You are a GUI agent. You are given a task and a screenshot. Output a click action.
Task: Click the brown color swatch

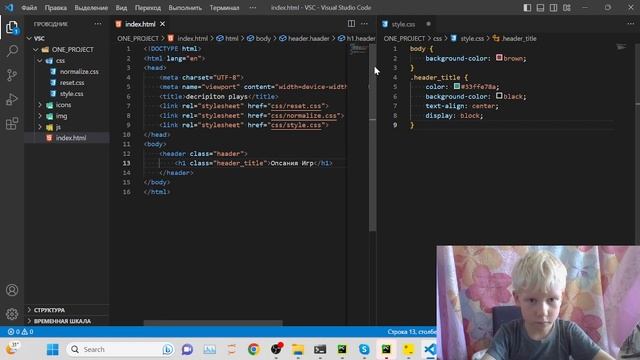click(x=499, y=58)
